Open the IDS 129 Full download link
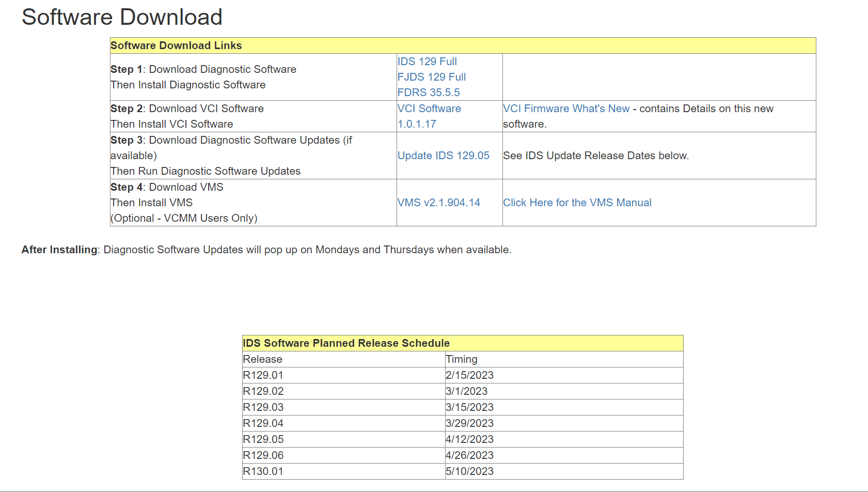The image size is (868, 492). [x=427, y=62]
